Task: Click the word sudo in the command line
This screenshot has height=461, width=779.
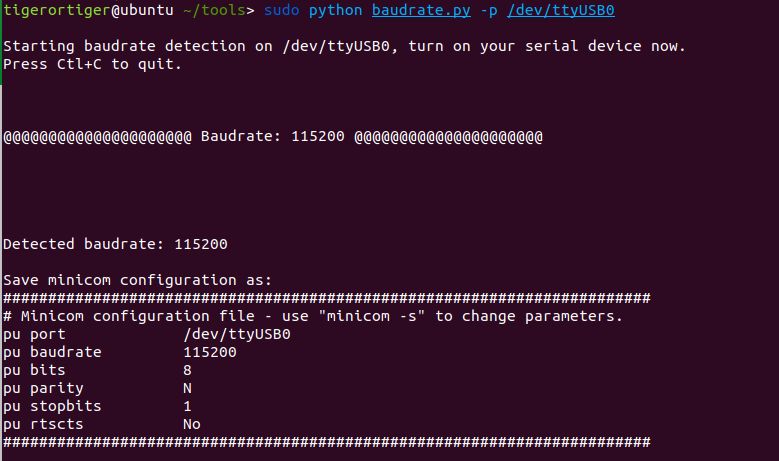Action: pos(282,10)
